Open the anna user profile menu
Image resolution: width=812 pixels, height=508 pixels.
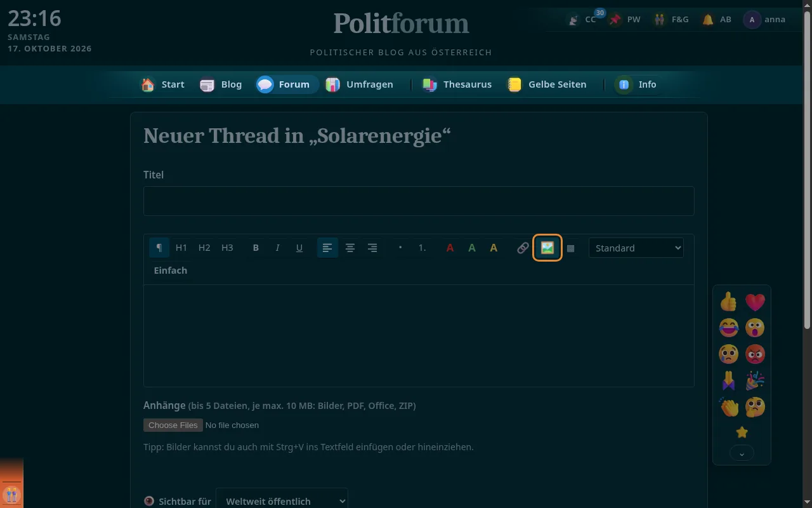(765, 20)
